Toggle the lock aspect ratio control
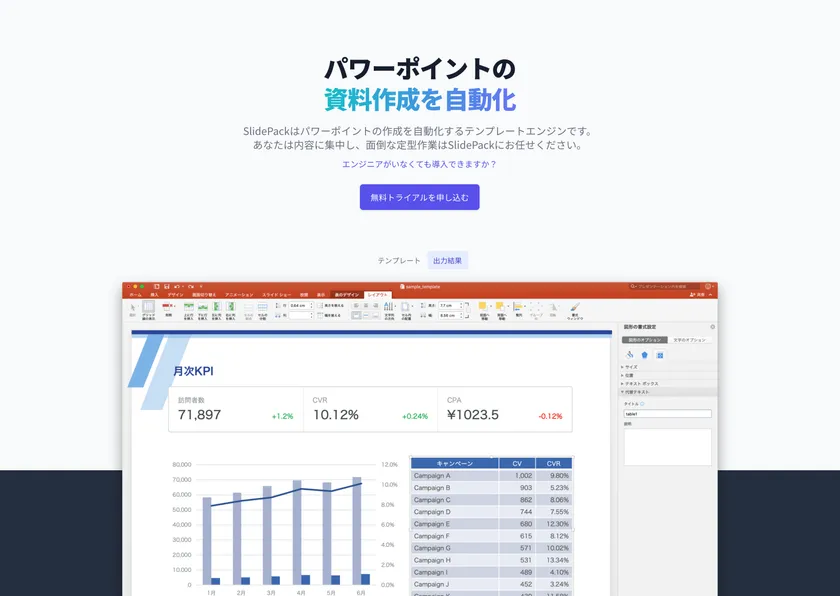 [x=468, y=310]
